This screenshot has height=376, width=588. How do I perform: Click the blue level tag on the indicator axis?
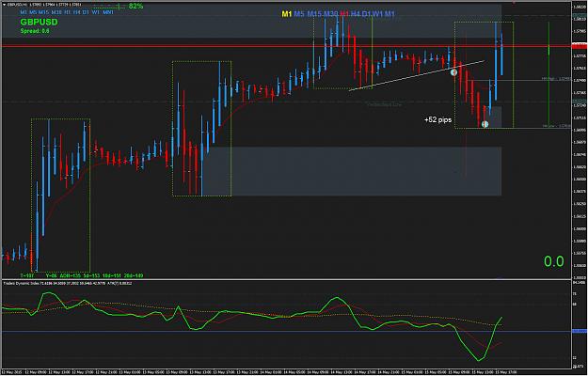point(580,332)
